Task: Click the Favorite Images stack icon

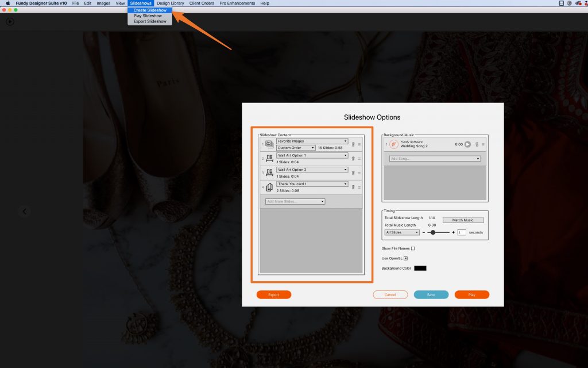Action: pyautogui.click(x=269, y=144)
